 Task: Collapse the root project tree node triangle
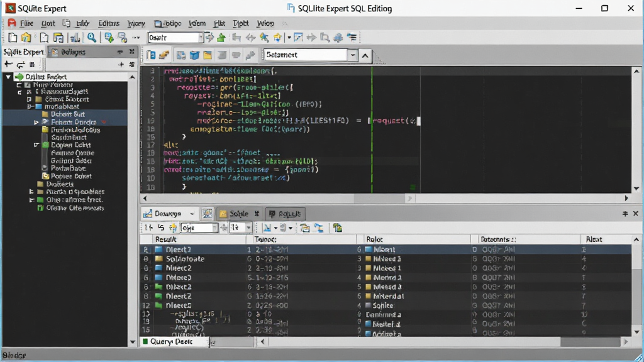pos(8,77)
